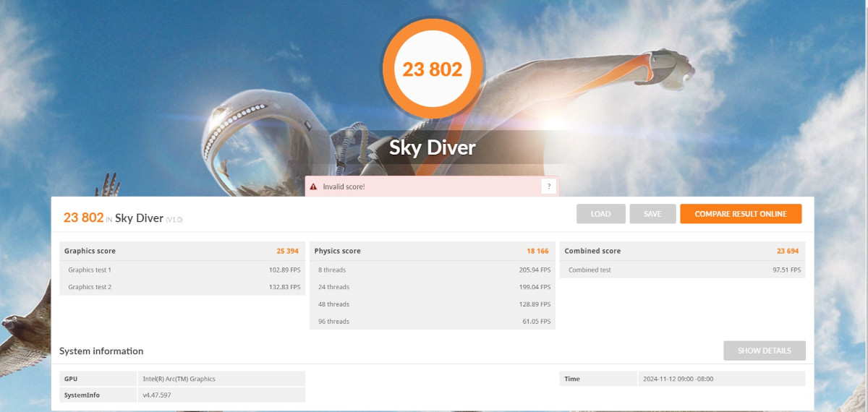Click COMPARE RESULT ONLINE button
Image resolution: width=868 pixels, height=412 pixels.
pos(741,214)
